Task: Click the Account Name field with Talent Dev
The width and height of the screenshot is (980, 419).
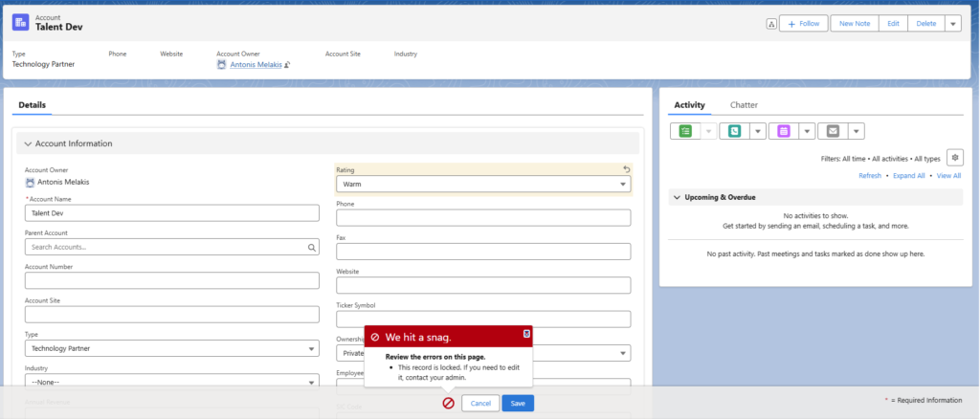Action: tap(172, 213)
